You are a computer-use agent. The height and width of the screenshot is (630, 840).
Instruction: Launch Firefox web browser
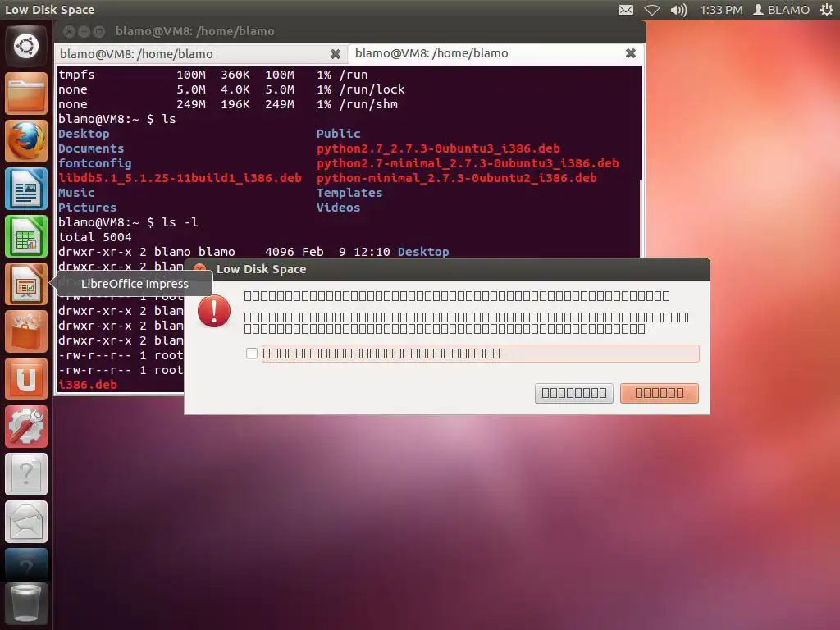(x=26, y=141)
